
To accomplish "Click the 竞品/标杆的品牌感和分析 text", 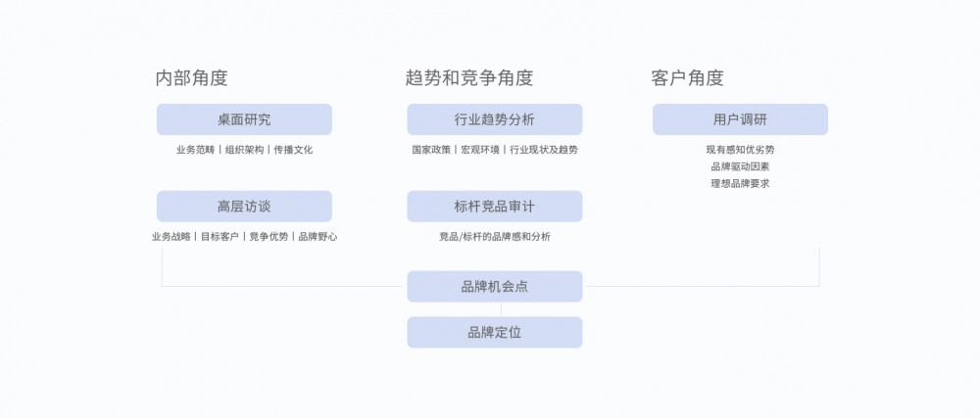I will 494,237.
